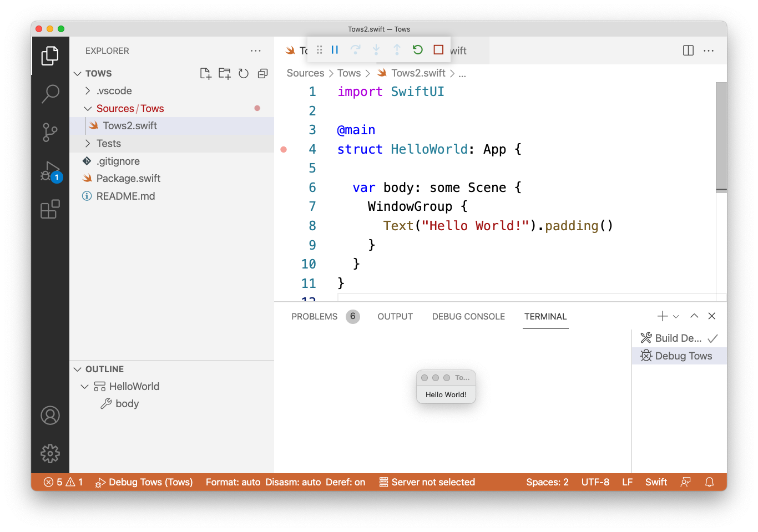The height and width of the screenshot is (532, 758).
Task: Open README.md in the explorer
Action: pyautogui.click(x=172, y=196)
